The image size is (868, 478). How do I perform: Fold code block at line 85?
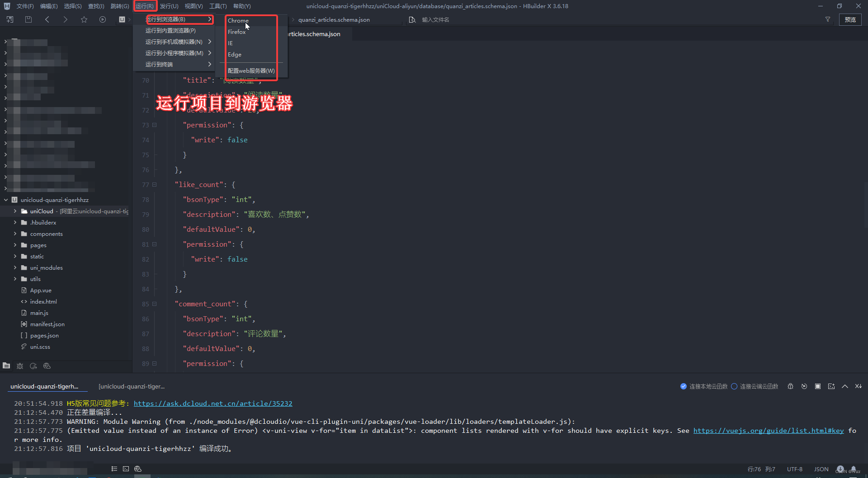tap(154, 304)
